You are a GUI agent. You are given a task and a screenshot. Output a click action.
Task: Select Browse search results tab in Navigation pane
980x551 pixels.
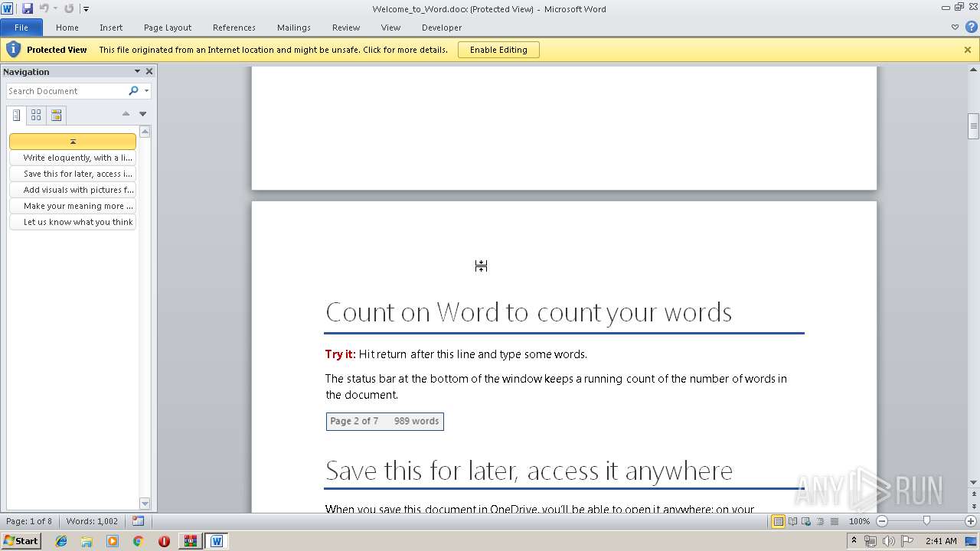tap(56, 116)
